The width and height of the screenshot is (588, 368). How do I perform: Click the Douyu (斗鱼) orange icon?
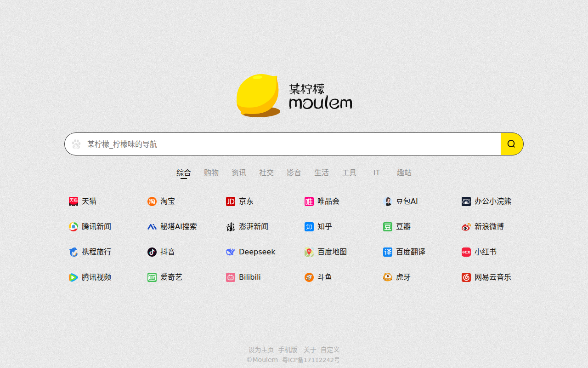pyautogui.click(x=309, y=277)
